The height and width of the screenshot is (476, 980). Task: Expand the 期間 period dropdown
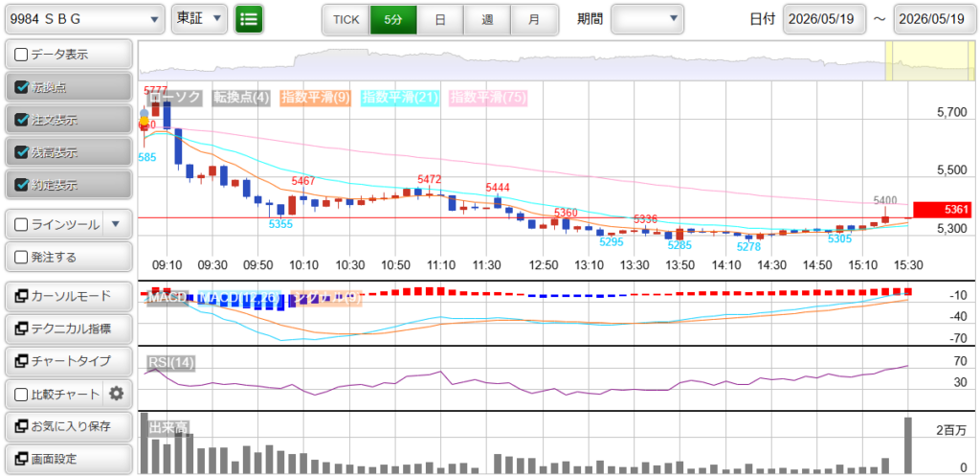(x=647, y=19)
